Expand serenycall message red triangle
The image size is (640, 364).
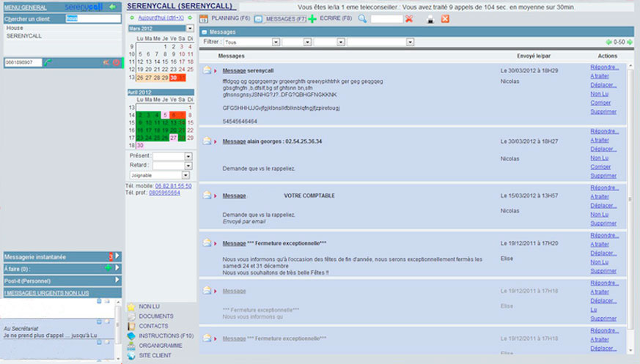pyautogui.click(x=216, y=71)
